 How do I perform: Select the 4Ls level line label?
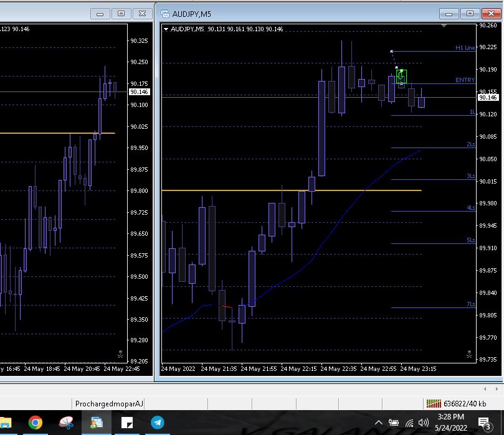tap(470, 208)
